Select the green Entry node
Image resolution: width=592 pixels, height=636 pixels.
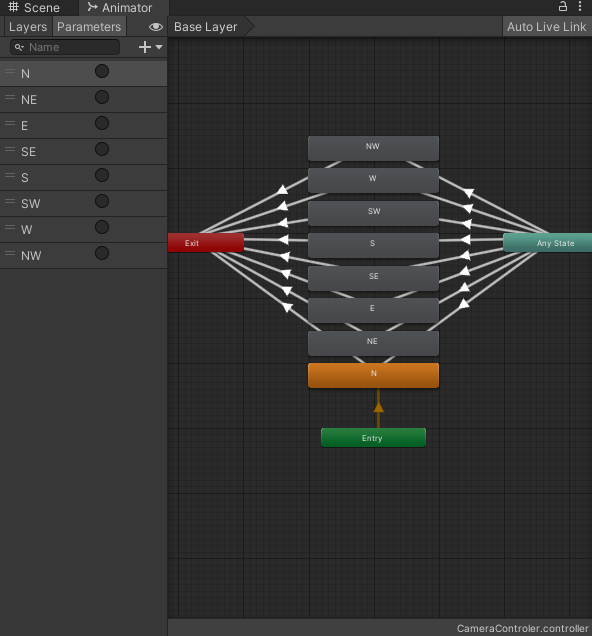(x=373, y=438)
